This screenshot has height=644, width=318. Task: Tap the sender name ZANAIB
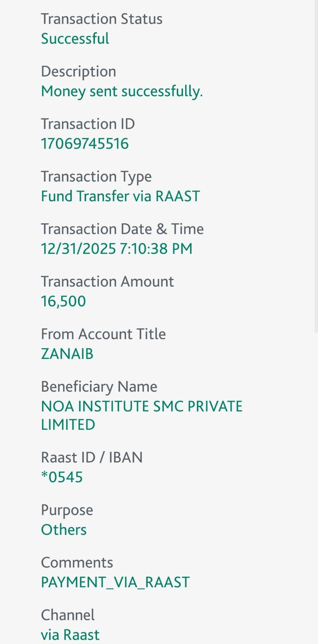pos(67,354)
